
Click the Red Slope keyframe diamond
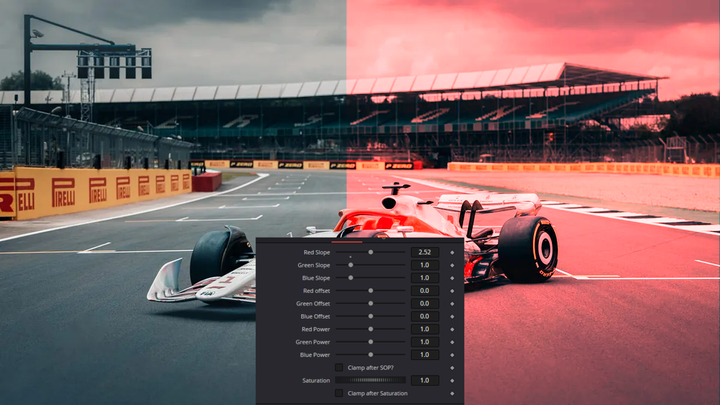coord(452,252)
